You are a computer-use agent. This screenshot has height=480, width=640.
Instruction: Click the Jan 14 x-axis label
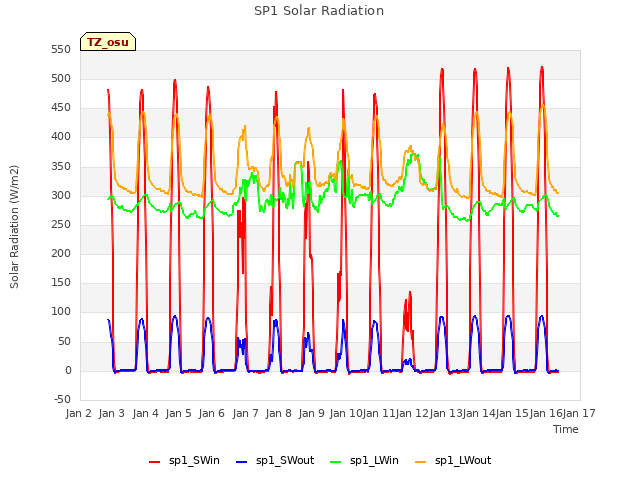[x=479, y=413]
